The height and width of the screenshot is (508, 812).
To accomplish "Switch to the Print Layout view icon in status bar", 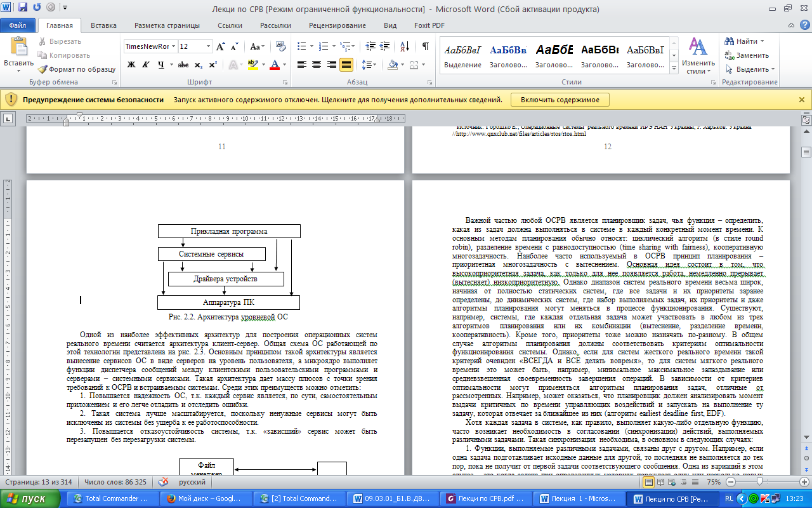I will (649, 482).
